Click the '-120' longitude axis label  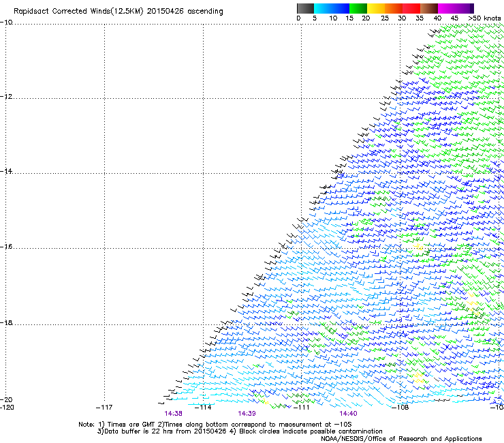7,408
